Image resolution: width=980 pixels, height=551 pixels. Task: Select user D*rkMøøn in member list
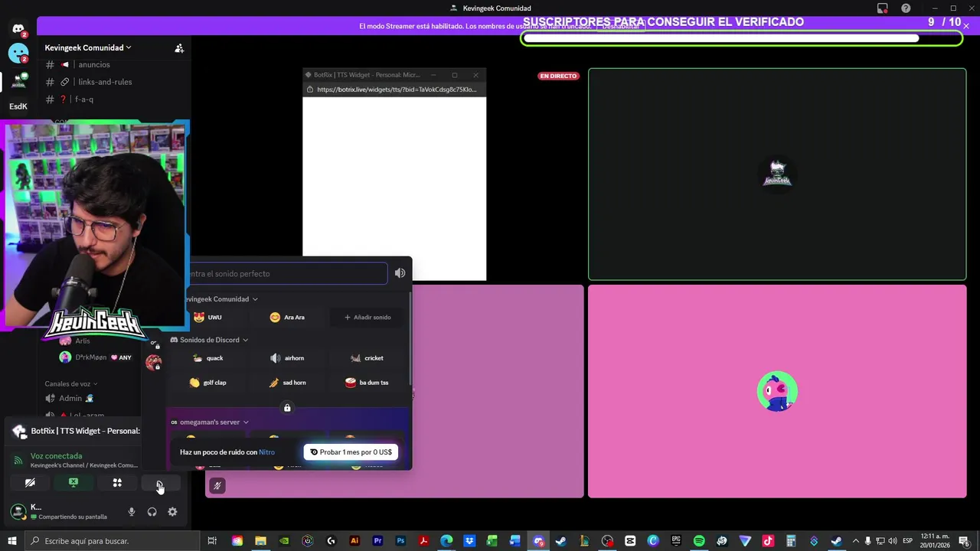click(96, 357)
